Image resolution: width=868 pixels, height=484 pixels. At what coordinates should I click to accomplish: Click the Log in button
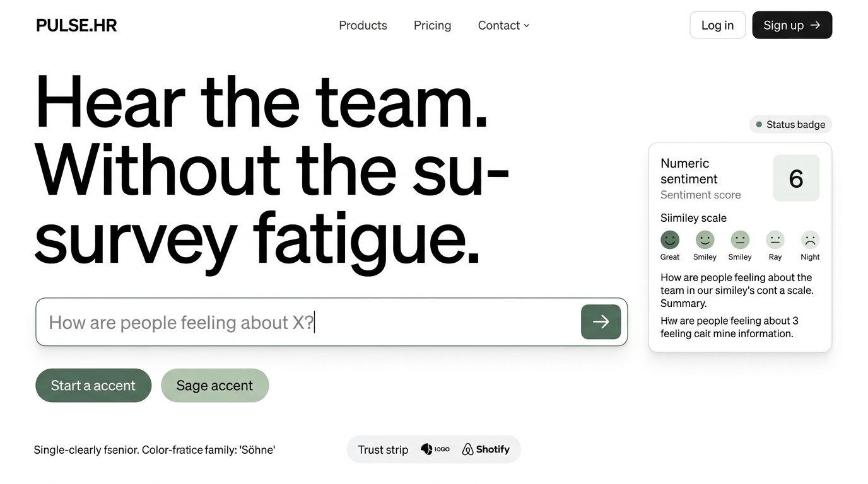717,25
